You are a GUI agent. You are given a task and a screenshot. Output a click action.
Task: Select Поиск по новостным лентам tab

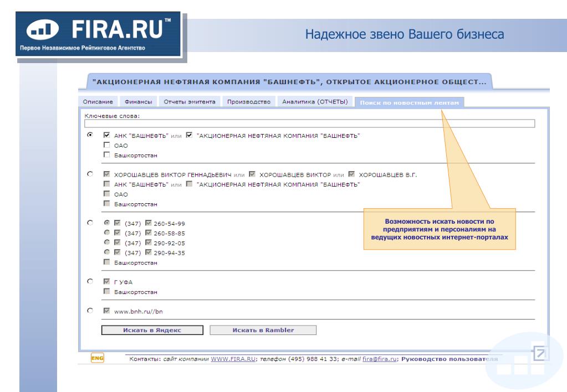click(x=410, y=102)
